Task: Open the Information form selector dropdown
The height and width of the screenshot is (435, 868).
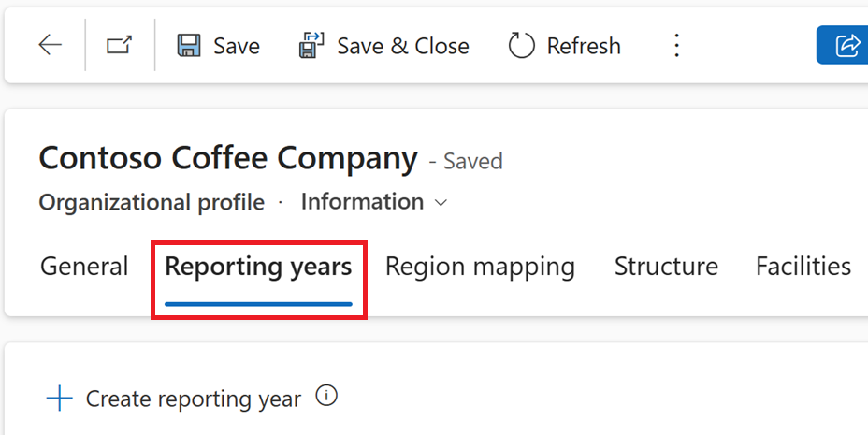Action: 362,202
